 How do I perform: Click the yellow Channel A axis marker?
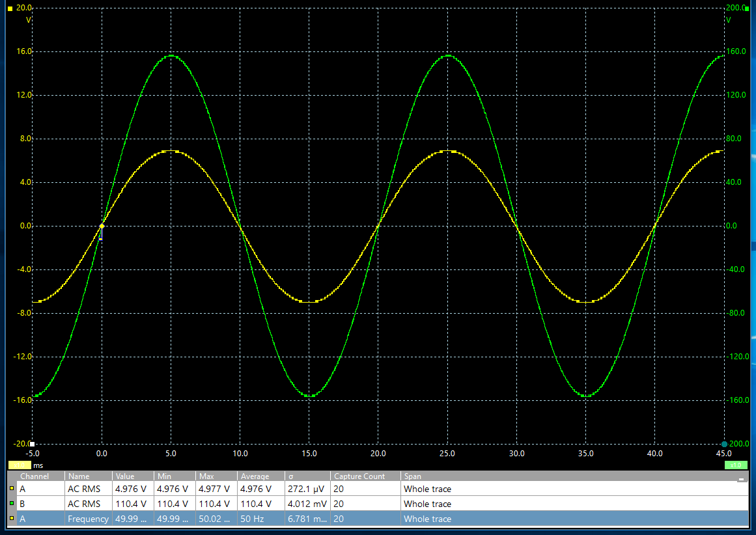[x=10, y=8]
